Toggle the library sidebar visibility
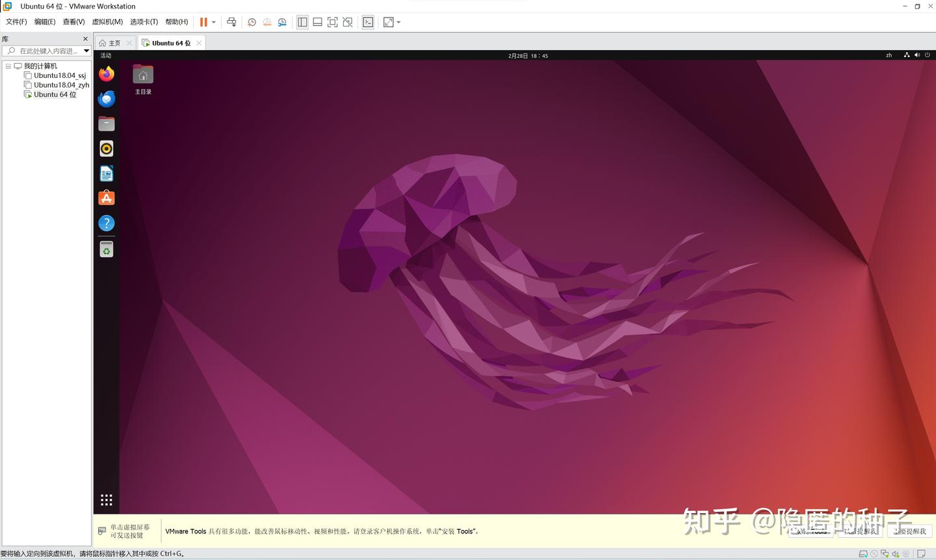This screenshot has width=936, height=560. [x=302, y=21]
